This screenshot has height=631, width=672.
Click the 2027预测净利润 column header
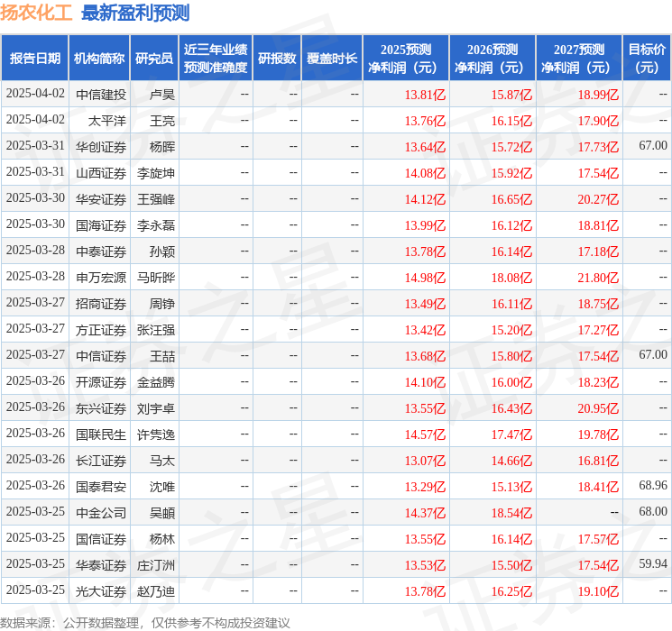tap(579, 59)
